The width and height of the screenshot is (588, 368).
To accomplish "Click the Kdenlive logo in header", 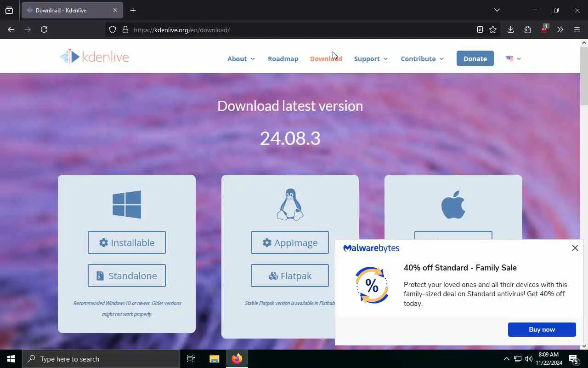I will 94,57.
